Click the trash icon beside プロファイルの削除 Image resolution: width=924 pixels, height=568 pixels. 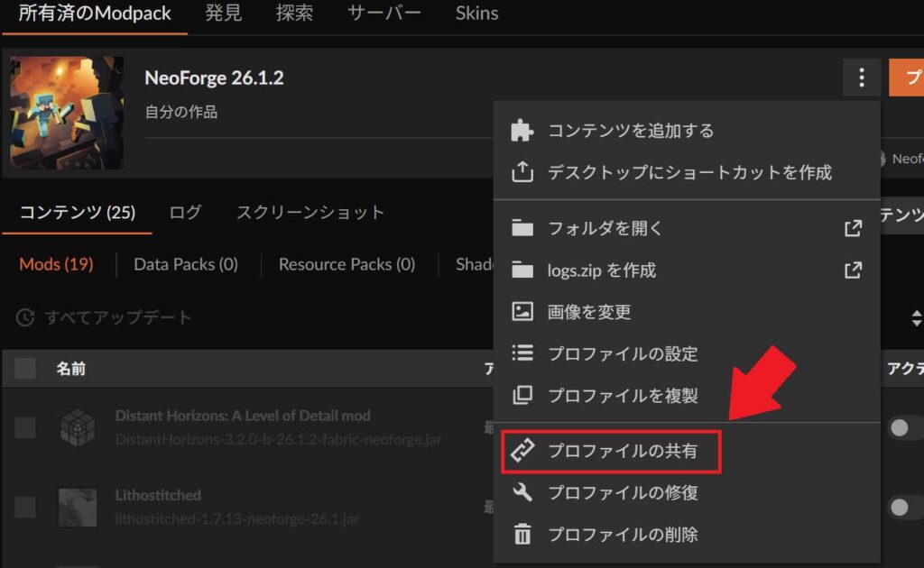(x=522, y=534)
